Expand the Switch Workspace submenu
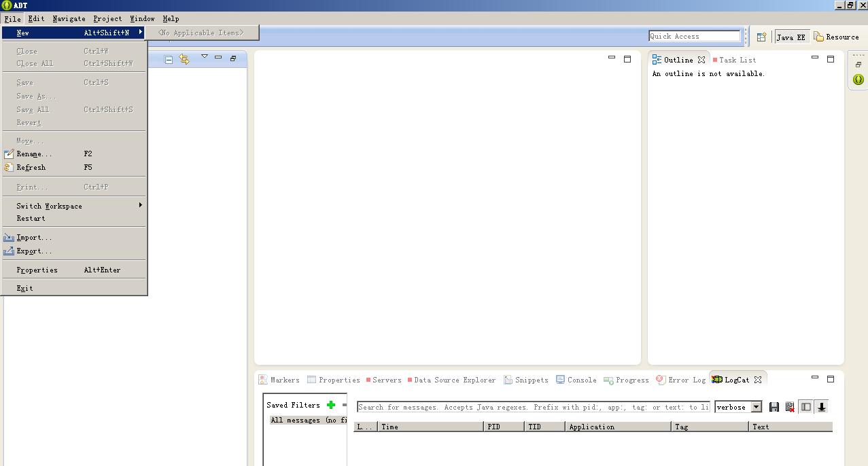The width and height of the screenshot is (868, 466). tap(73, 206)
